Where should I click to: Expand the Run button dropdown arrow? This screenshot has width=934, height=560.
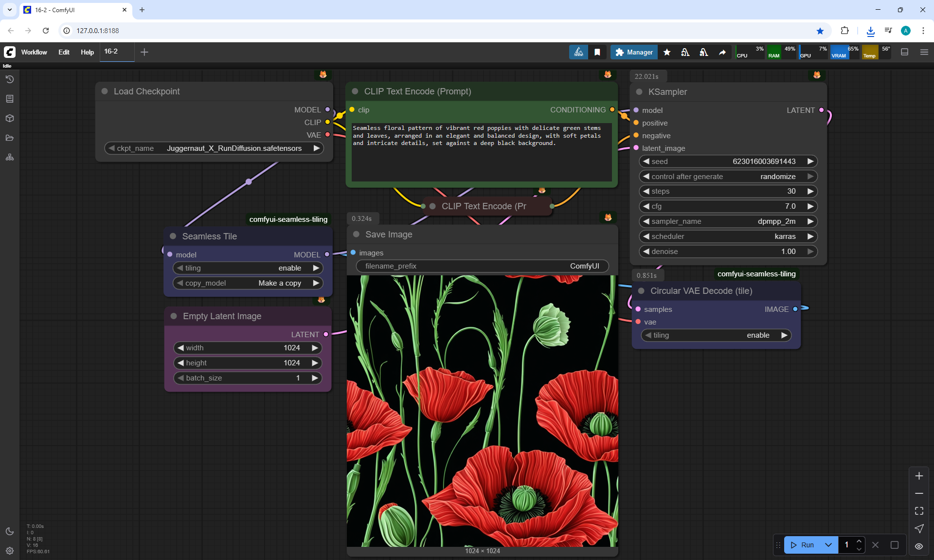(828, 545)
